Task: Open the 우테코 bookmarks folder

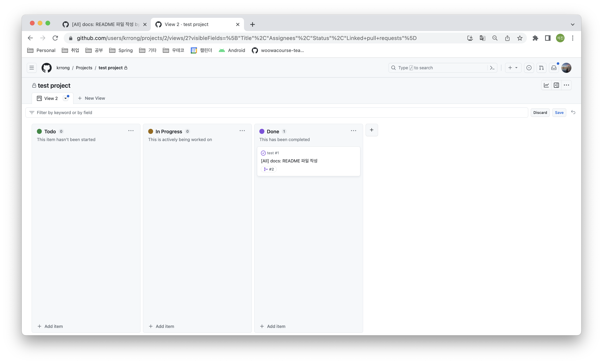Action: pyautogui.click(x=173, y=50)
